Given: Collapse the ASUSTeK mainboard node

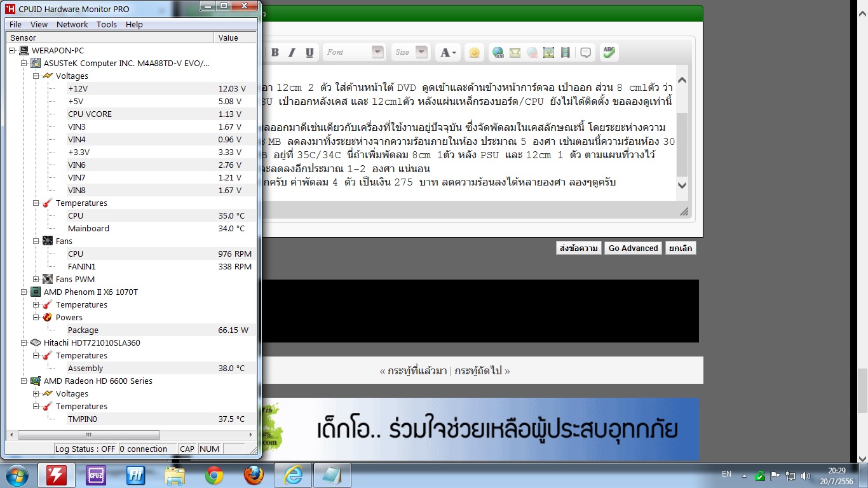Looking at the screenshot, I should tap(24, 63).
